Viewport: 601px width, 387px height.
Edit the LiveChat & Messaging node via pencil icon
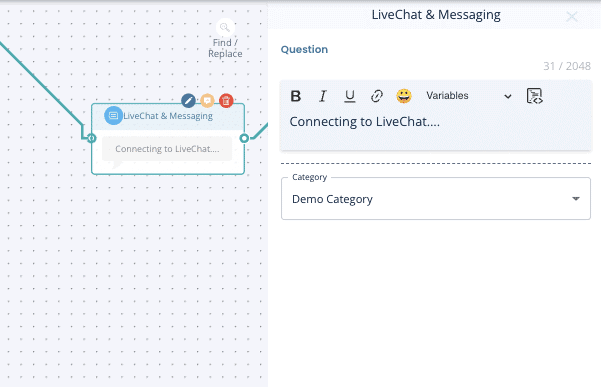coord(188,101)
